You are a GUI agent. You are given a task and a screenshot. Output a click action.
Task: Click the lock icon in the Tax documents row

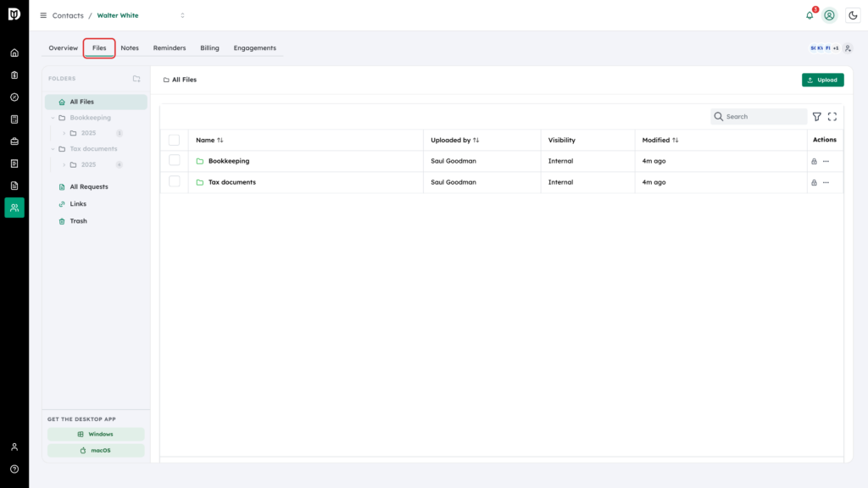[814, 183]
